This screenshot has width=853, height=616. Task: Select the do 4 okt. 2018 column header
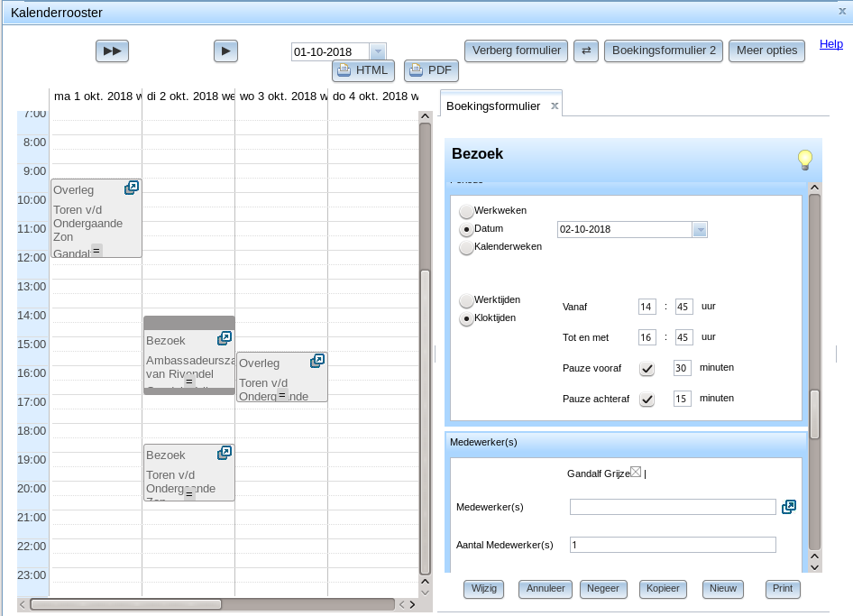click(375, 97)
